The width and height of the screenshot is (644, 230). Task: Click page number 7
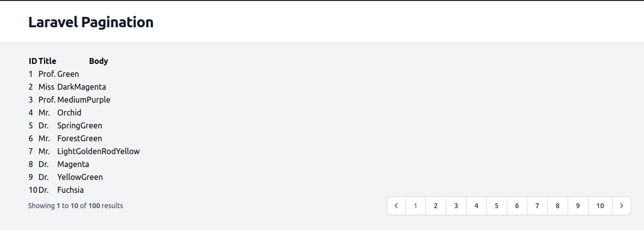pyautogui.click(x=537, y=206)
